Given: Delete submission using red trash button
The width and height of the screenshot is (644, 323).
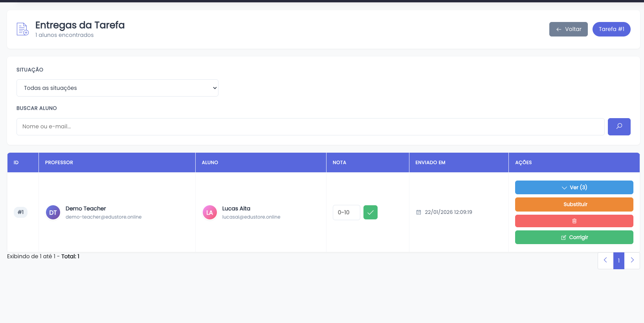Looking at the screenshot, I should click(574, 221).
